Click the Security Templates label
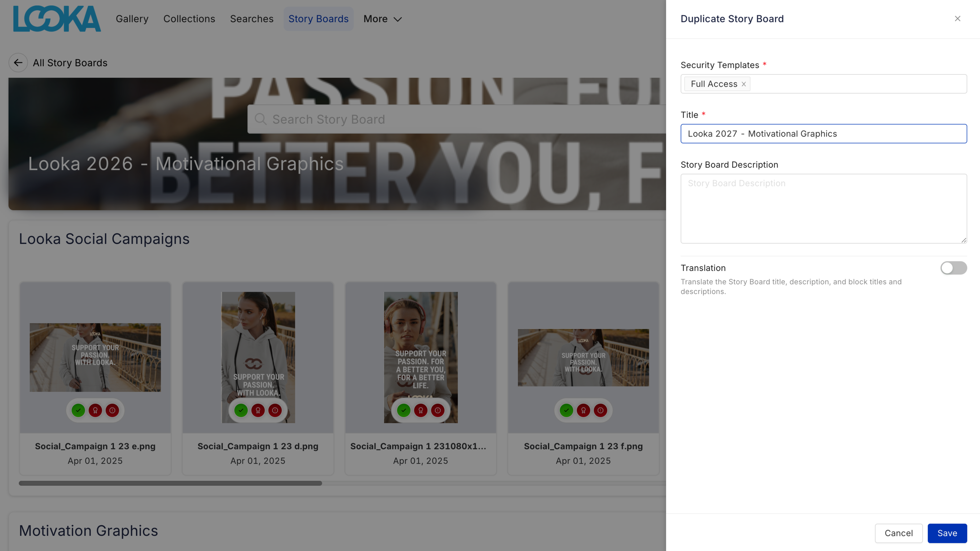Viewport: 980px width, 551px height. coord(720,65)
